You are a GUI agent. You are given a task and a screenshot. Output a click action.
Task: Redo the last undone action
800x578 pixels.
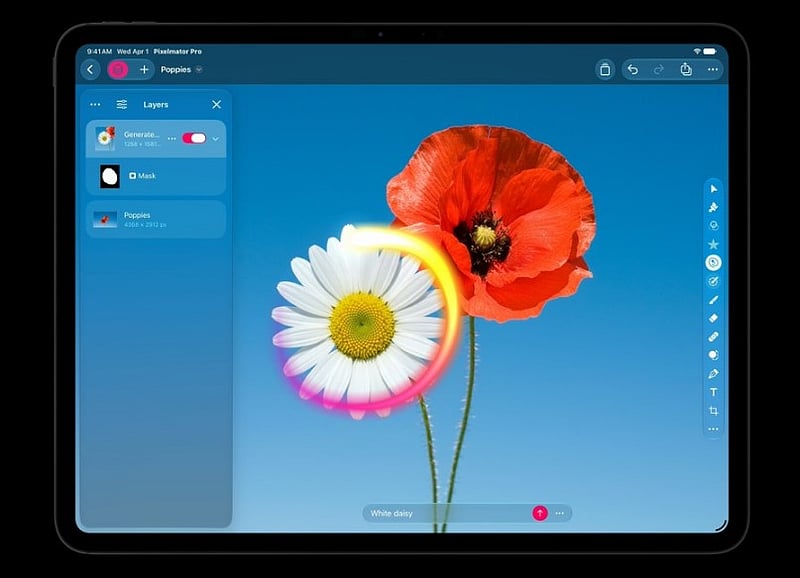pyautogui.click(x=659, y=69)
